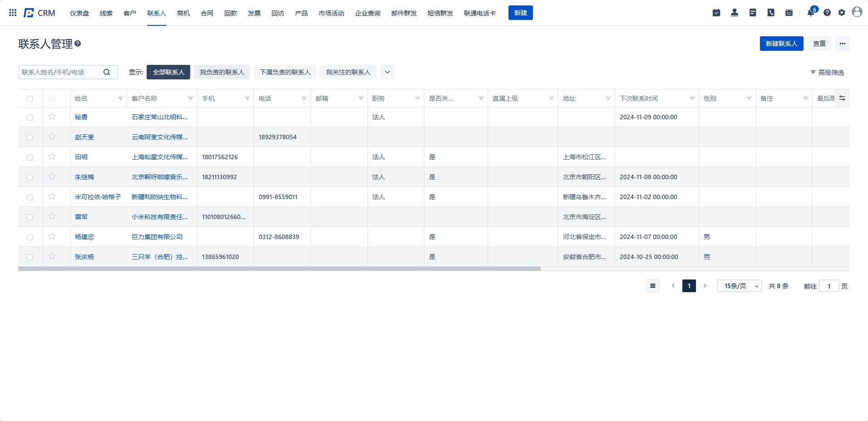Screen dimensions: 868x421
Task: Filter the 职务 column
Action: pos(418,98)
